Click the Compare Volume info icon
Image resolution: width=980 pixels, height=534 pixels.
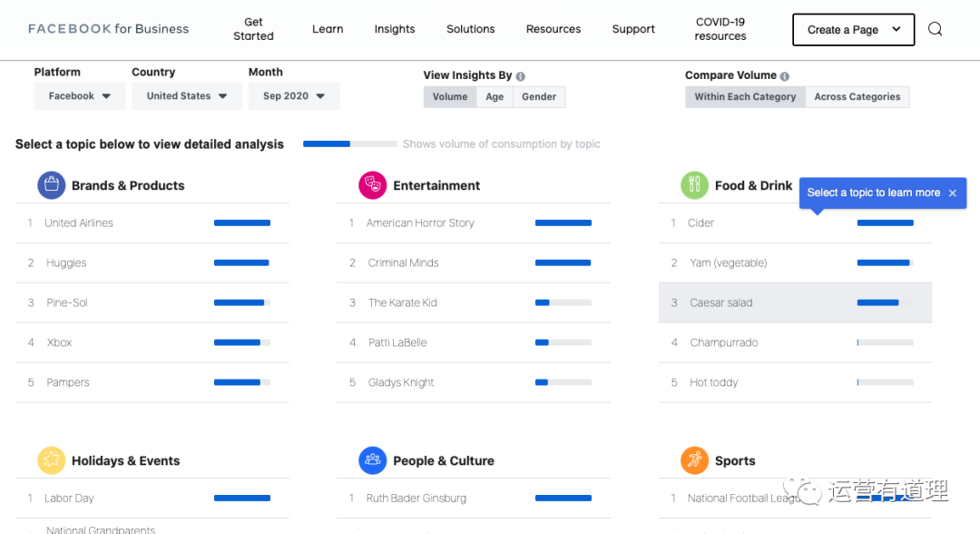[x=785, y=76]
